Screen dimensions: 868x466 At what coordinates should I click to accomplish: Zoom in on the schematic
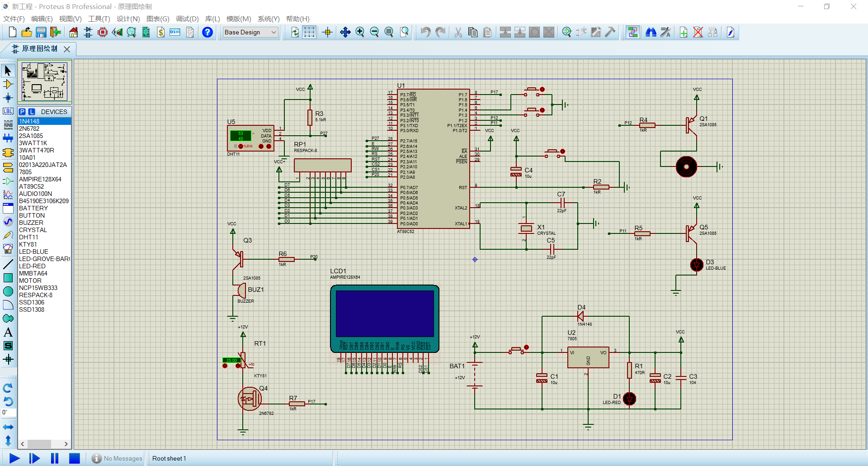(x=360, y=32)
